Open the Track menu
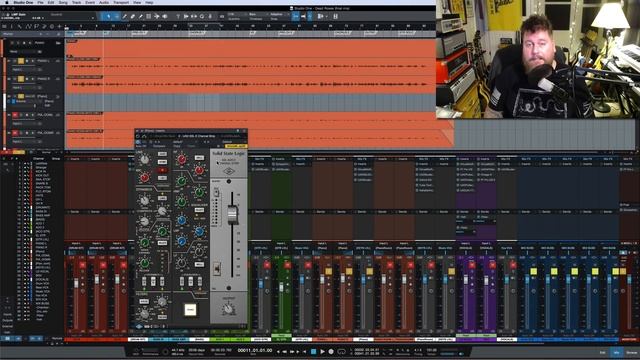Image resolution: width=640 pixels, height=360 pixels. [76, 2]
